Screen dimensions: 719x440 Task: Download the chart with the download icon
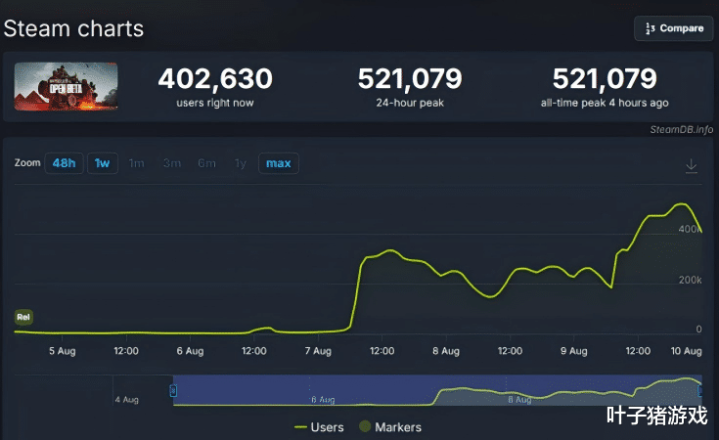691,165
